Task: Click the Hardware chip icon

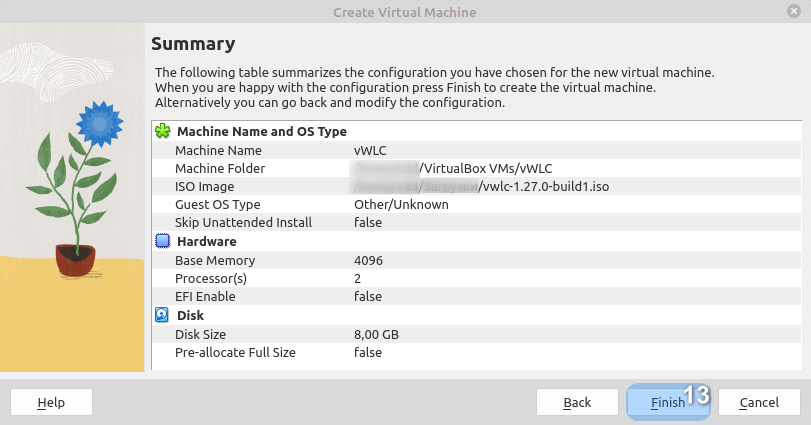Action: coord(163,241)
